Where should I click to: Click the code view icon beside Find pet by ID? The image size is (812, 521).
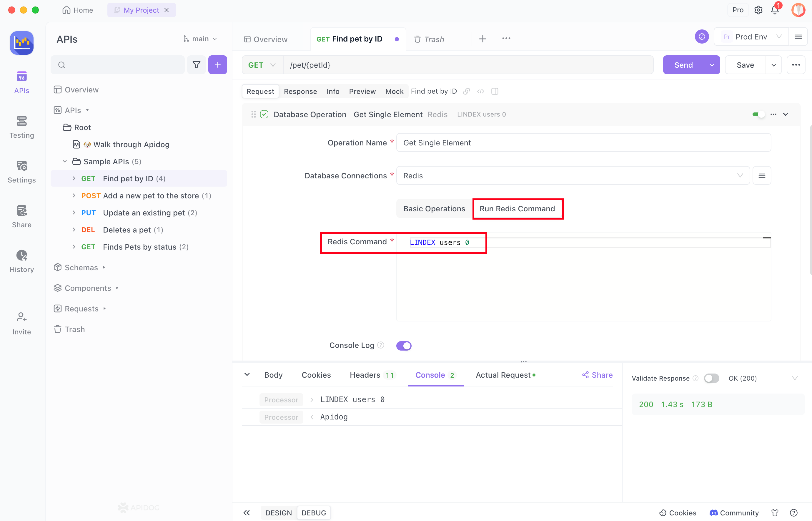480,91
